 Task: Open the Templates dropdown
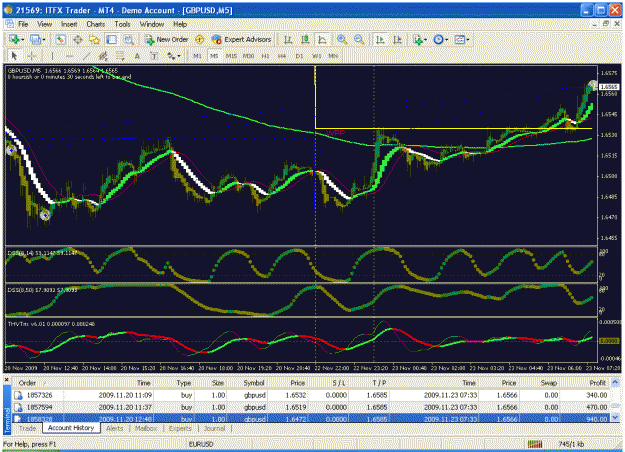(462, 39)
